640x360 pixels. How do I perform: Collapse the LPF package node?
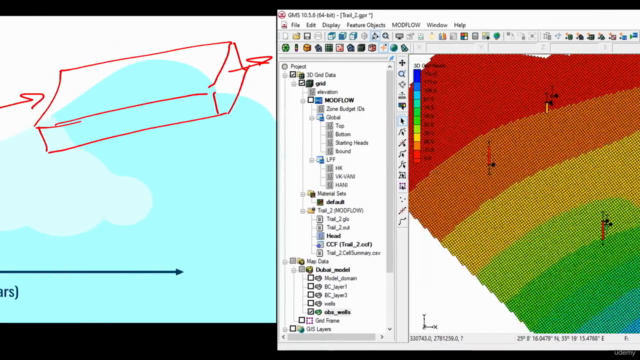pyautogui.click(x=312, y=160)
